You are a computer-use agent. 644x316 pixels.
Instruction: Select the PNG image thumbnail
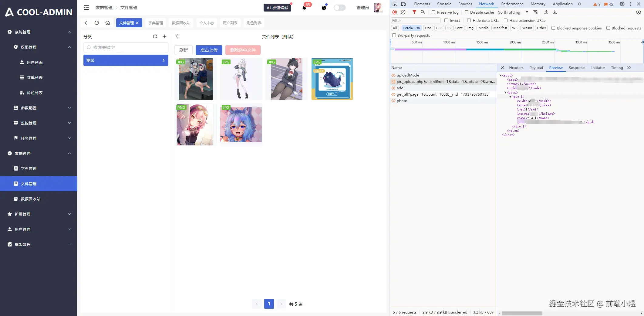click(195, 124)
